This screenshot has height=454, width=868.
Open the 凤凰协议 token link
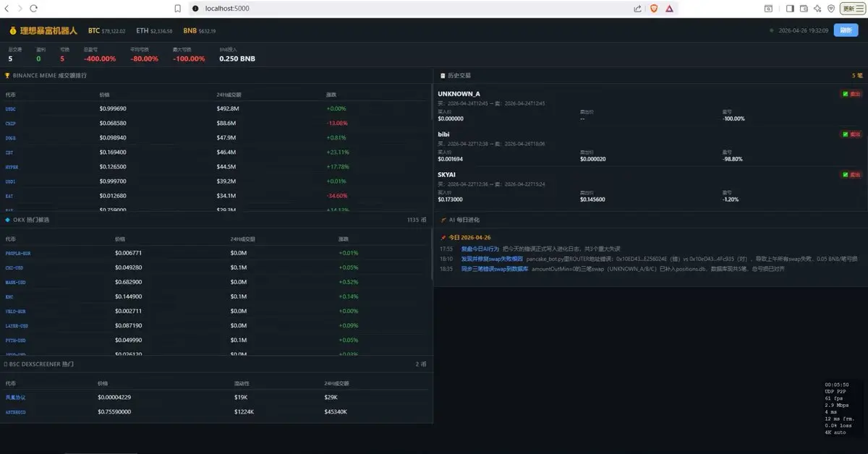click(15, 398)
